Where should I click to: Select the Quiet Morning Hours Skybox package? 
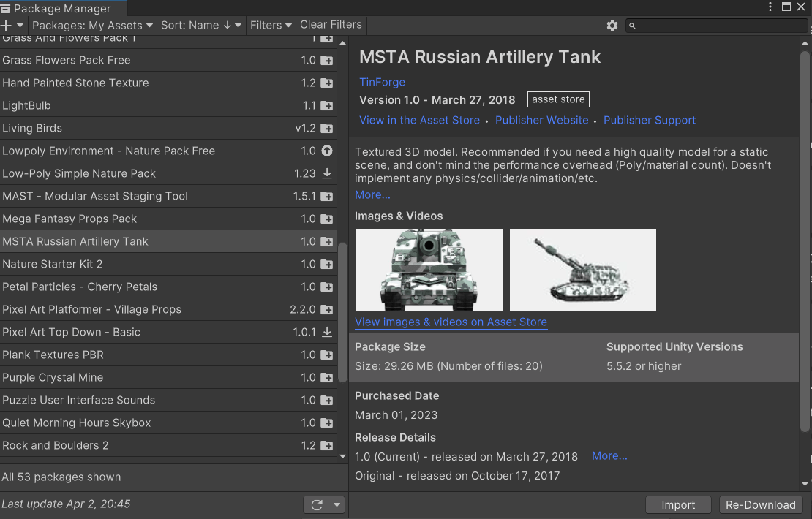coord(168,423)
